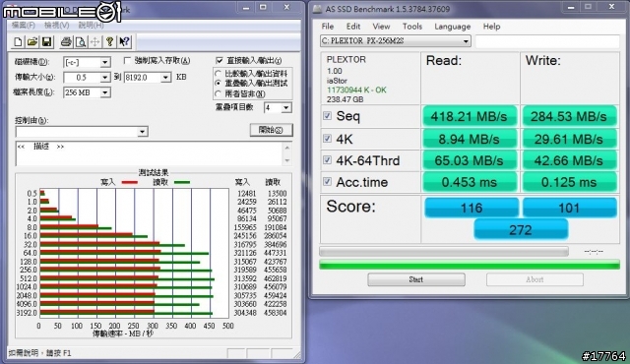The width and height of the screenshot is (630, 364).
Task: Click the description box scroll up arrow
Action: tap(286, 148)
